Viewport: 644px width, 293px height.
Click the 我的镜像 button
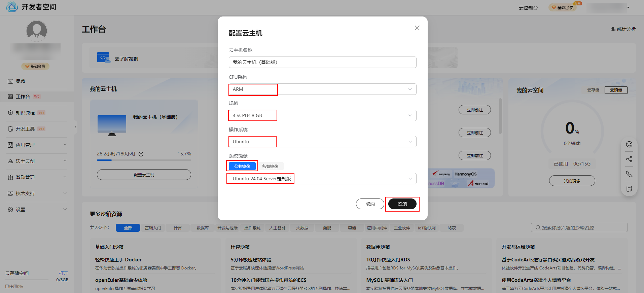(x=572, y=181)
